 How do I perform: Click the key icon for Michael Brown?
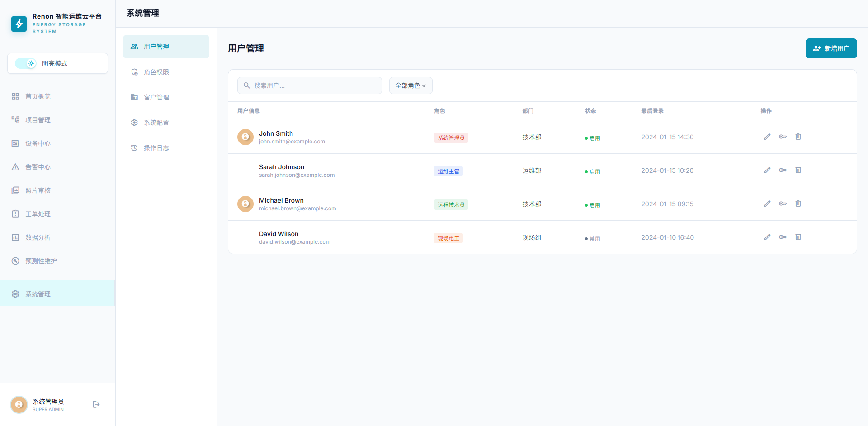pyautogui.click(x=783, y=204)
